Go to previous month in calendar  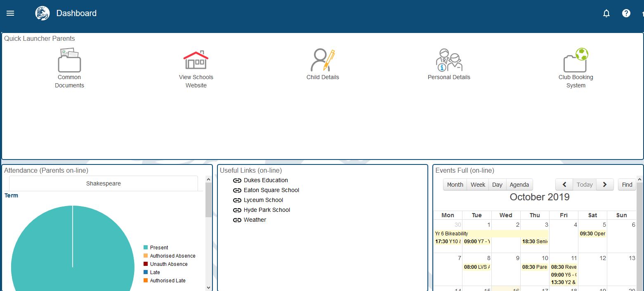point(564,185)
